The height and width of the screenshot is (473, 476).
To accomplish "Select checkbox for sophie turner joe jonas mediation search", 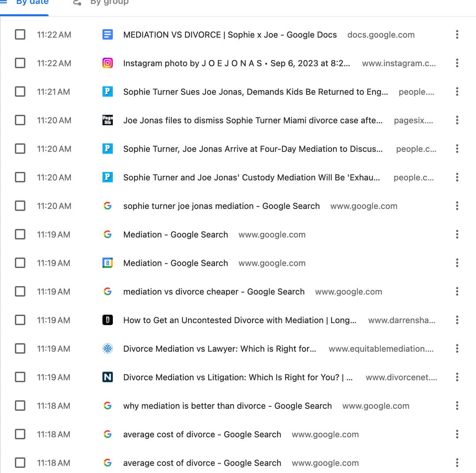I will 20,206.
